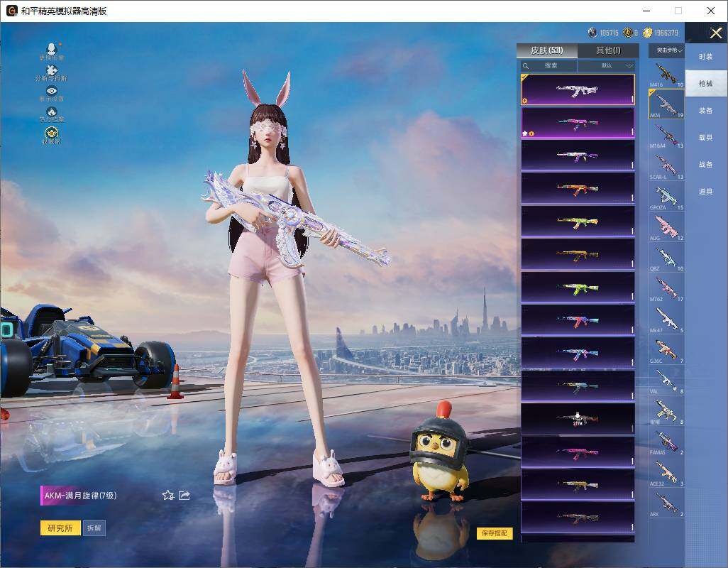Open the 收藏家 collector badge icon
Viewport: 728px width, 568px height.
(52, 135)
